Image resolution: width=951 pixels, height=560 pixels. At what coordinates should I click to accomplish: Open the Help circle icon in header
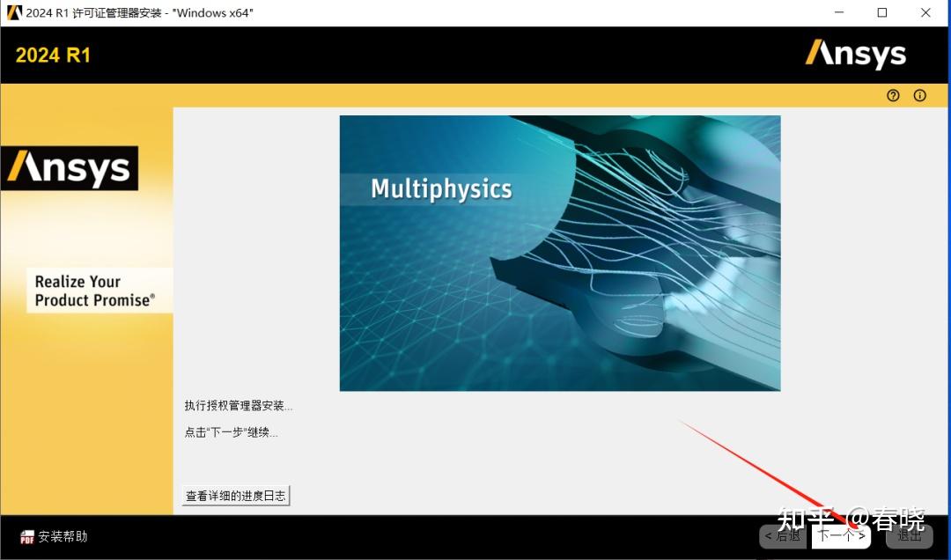point(893,95)
